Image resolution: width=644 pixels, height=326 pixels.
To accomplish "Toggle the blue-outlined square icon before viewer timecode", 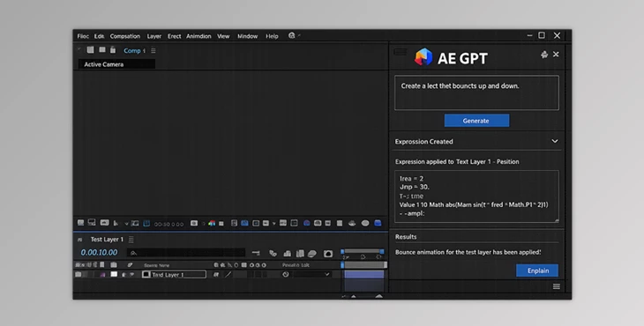I will 146,223.
